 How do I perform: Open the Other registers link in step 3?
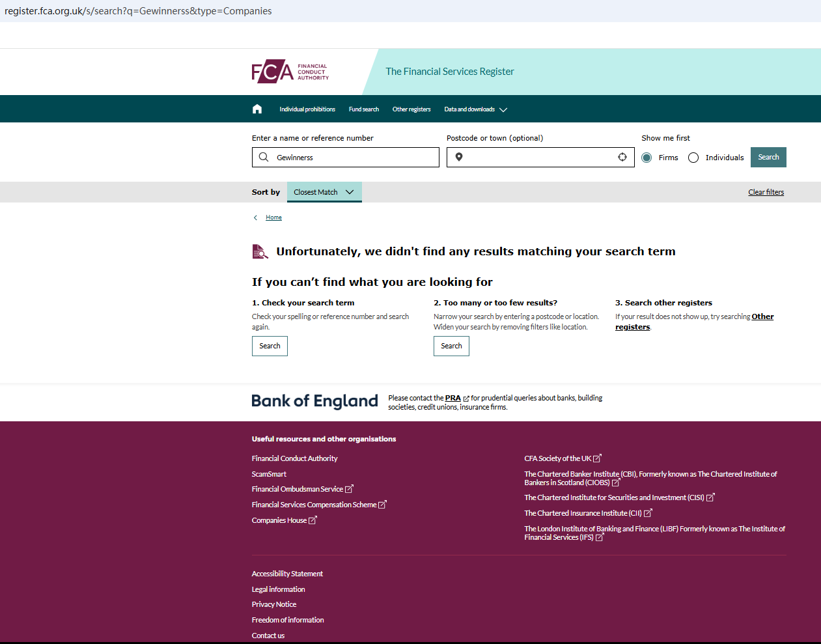pyautogui.click(x=695, y=322)
